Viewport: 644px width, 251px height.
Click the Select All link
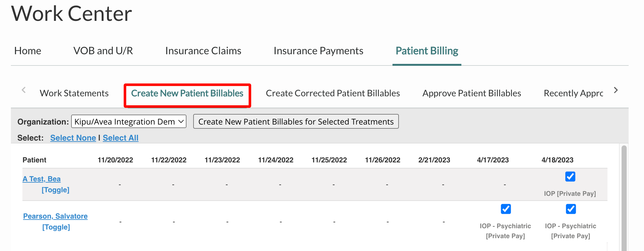(x=120, y=138)
